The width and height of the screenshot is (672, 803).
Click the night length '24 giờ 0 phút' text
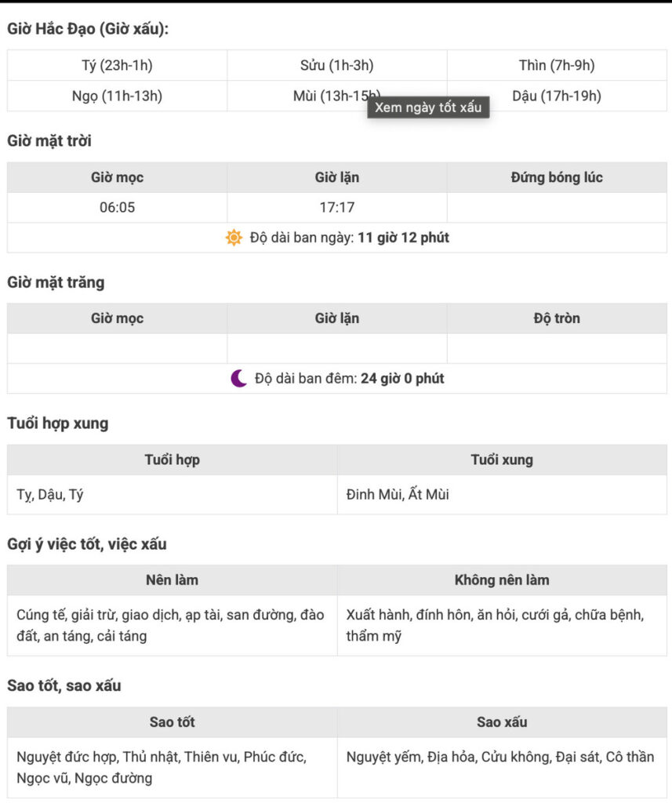tap(402, 379)
